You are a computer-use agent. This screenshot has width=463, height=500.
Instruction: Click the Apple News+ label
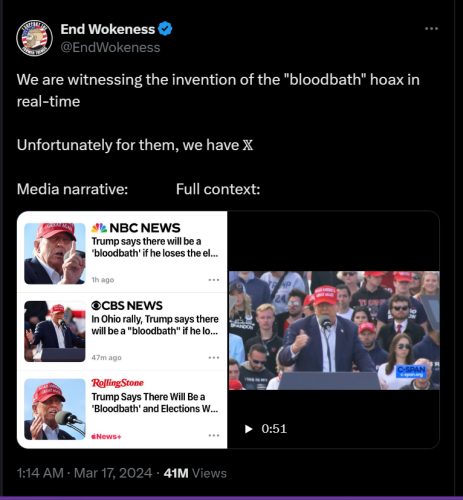106,436
